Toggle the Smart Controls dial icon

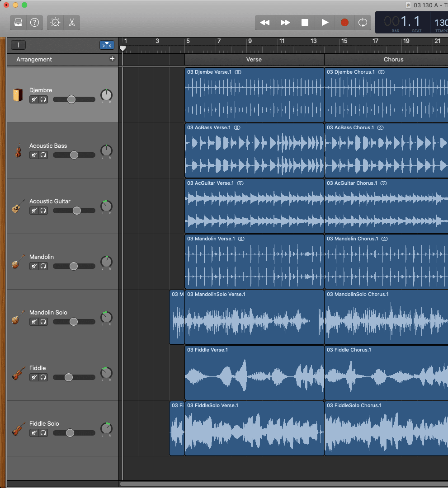(x=56, y=23)
